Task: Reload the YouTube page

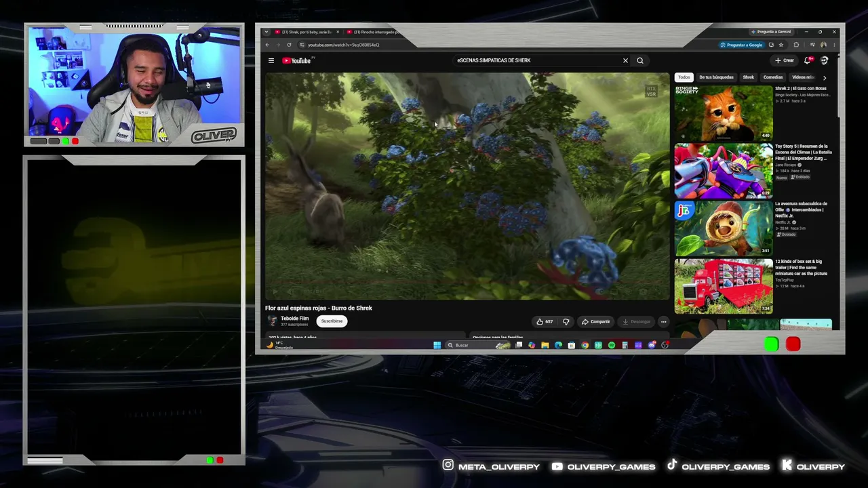Action: (289, 45)
